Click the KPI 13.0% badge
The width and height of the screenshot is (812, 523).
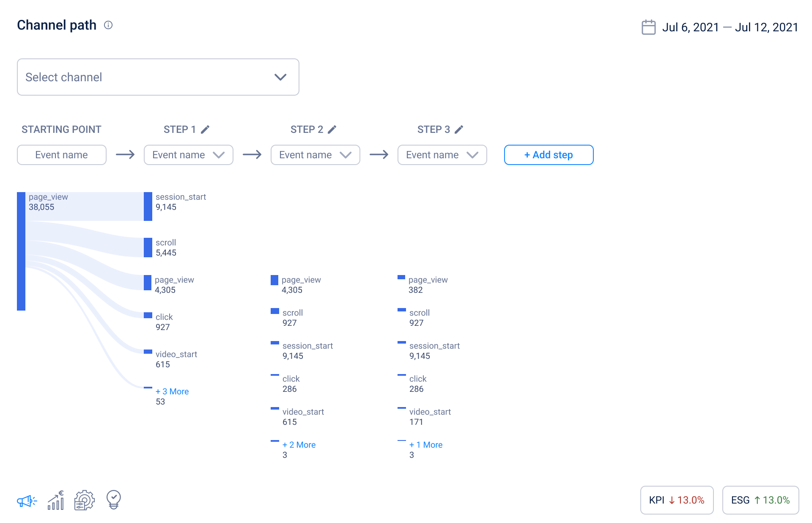click(677, 500)
